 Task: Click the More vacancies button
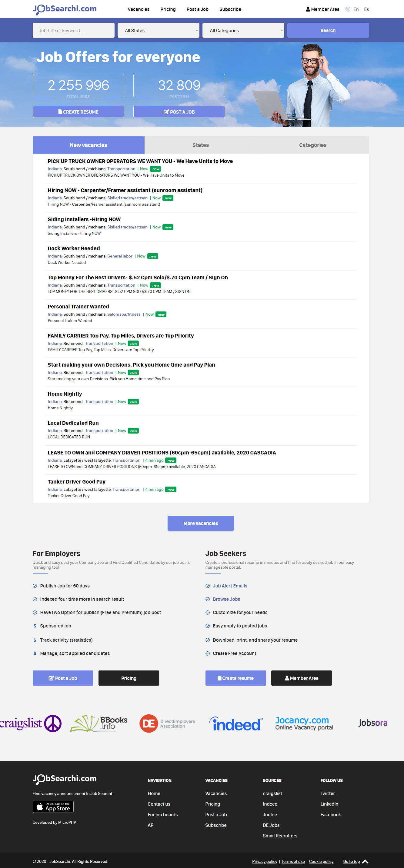pyautogui.click(x=200, y=523)
